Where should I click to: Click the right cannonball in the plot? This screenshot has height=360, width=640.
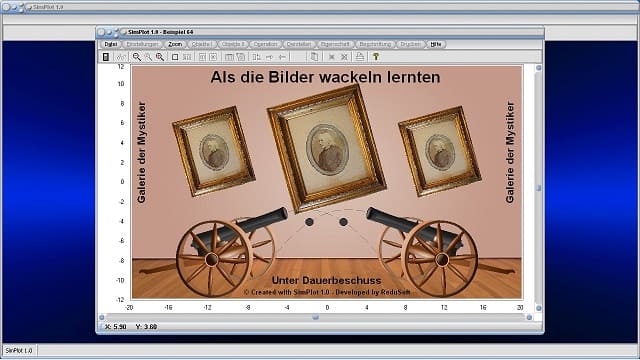(343, 222)
